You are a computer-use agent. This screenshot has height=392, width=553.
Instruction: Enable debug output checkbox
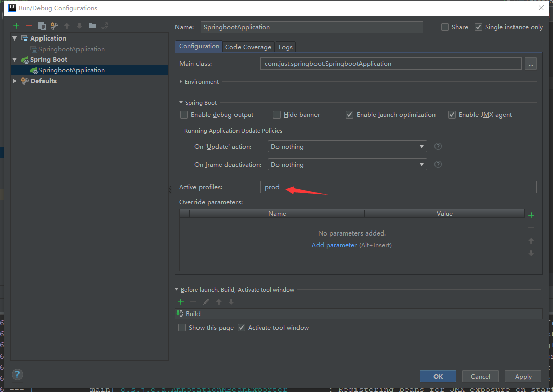click(x=184, y=114)
